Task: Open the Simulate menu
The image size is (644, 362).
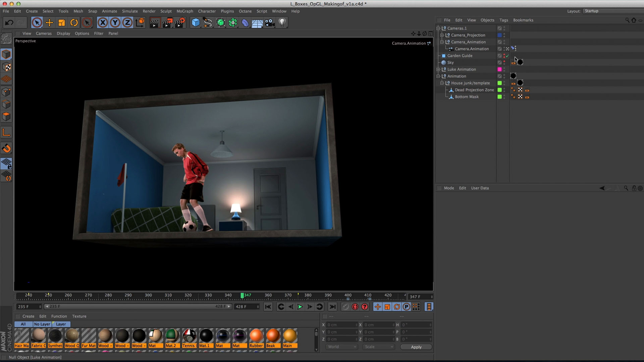Action: (130, 11)
